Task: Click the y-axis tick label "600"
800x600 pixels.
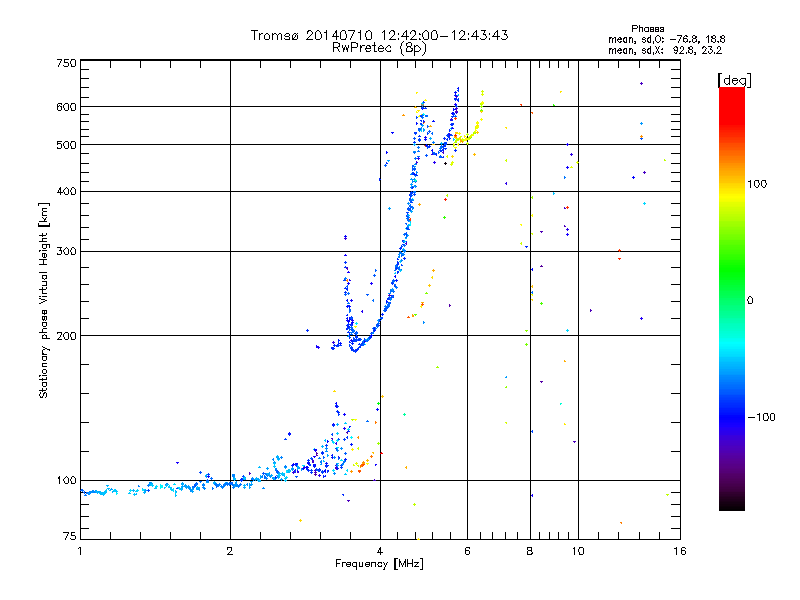Action: 66,107
